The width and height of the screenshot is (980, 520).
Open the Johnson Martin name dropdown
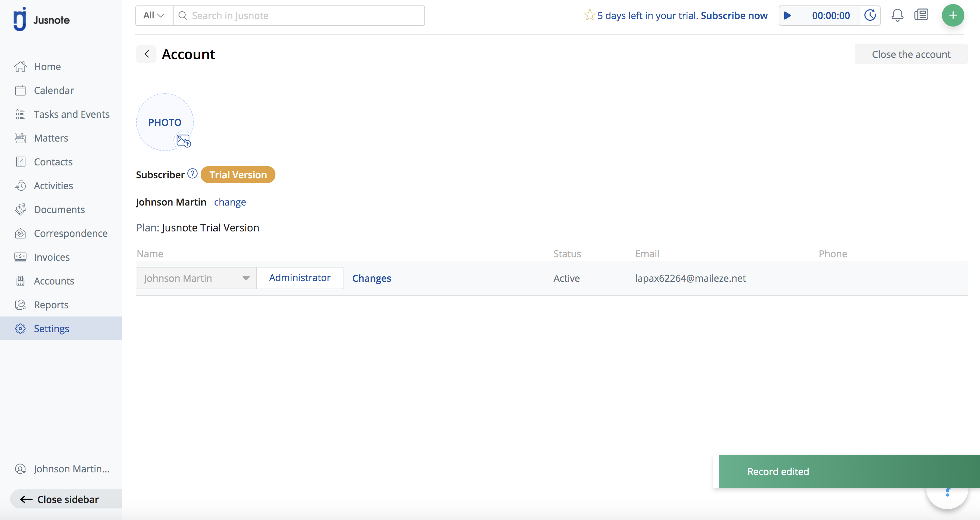pos(197,278)
